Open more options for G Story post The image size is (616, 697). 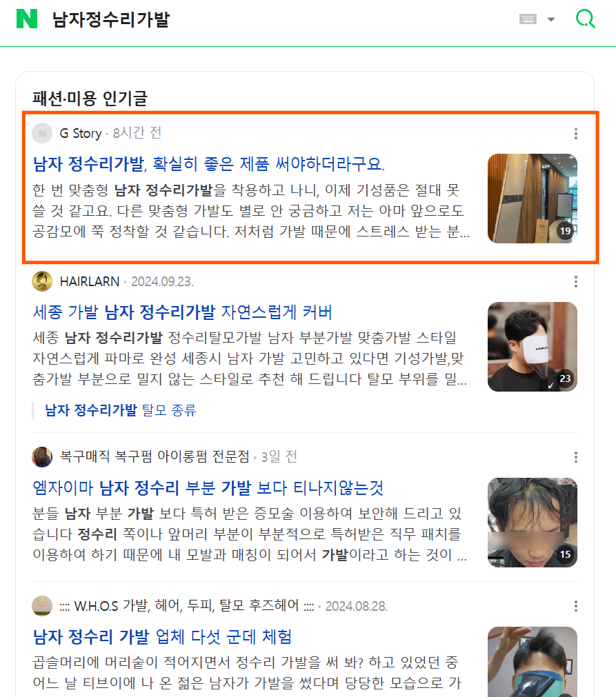(576, 134)
